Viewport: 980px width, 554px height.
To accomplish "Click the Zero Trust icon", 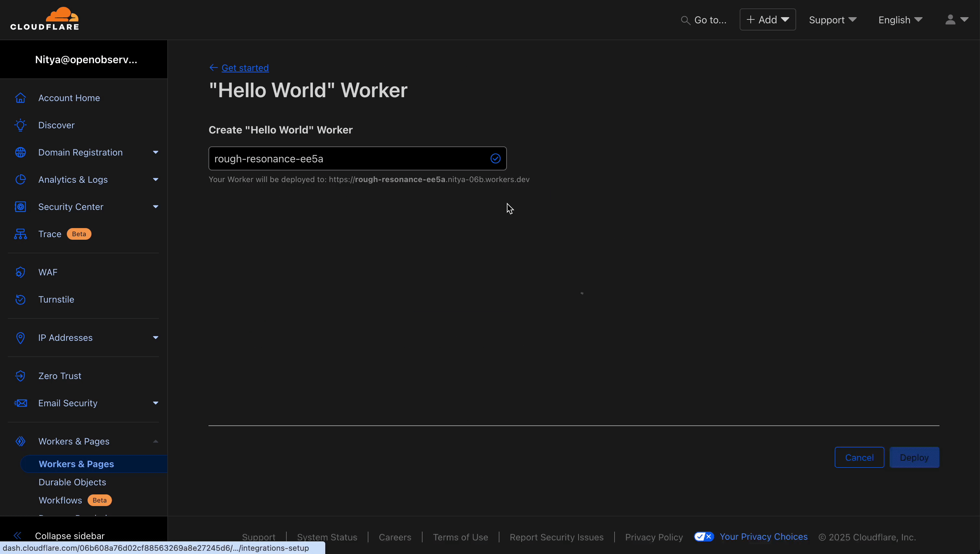I will pyautogui.click(x=20, y=376).
